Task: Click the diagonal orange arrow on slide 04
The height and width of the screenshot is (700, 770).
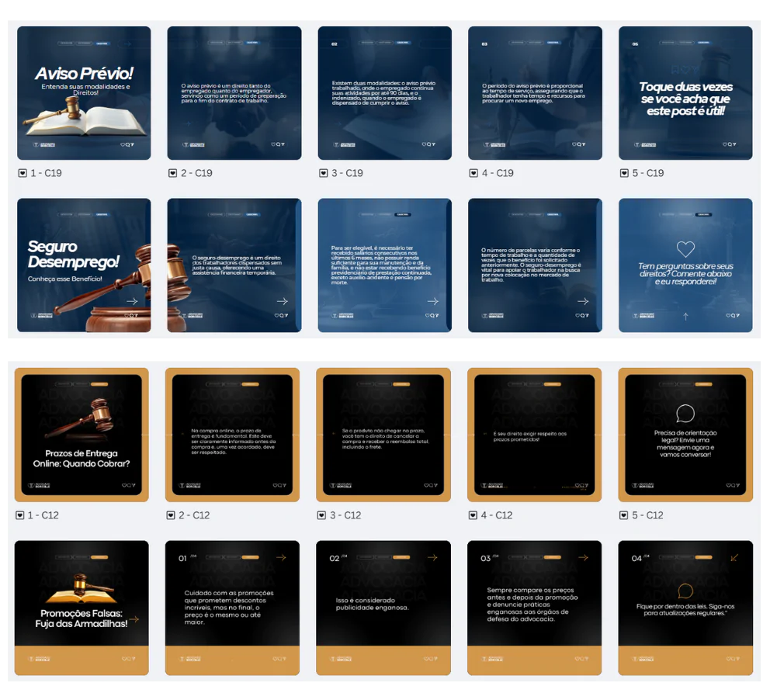Action: [x=734, y=557]
